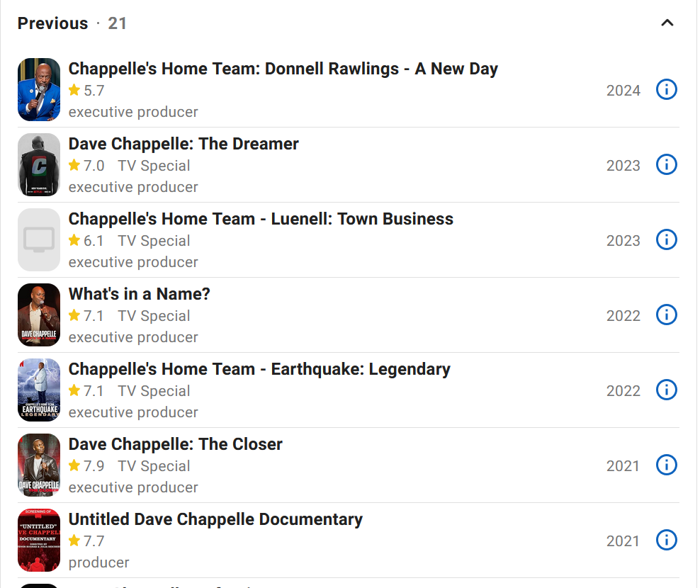Click Donnell Rawlings A New Day poster thumbnail
Viewport: 700px width, 588px height.
[39, 90]
